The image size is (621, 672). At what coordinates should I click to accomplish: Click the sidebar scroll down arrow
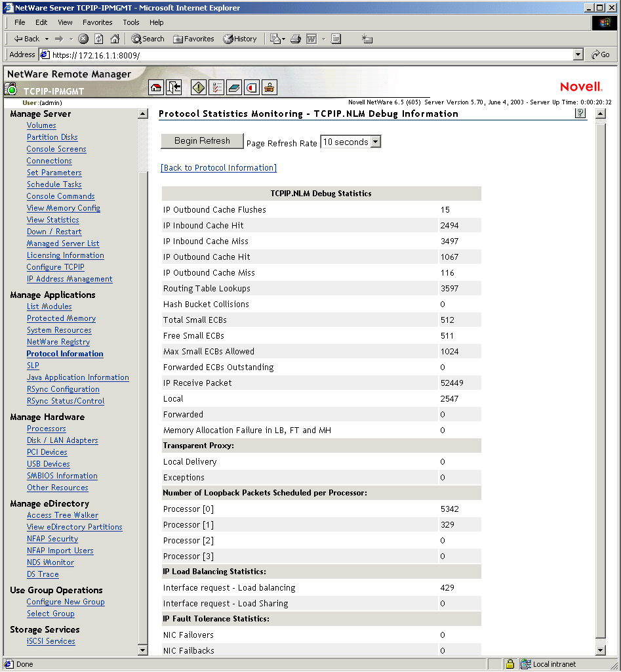click(142, 650)
